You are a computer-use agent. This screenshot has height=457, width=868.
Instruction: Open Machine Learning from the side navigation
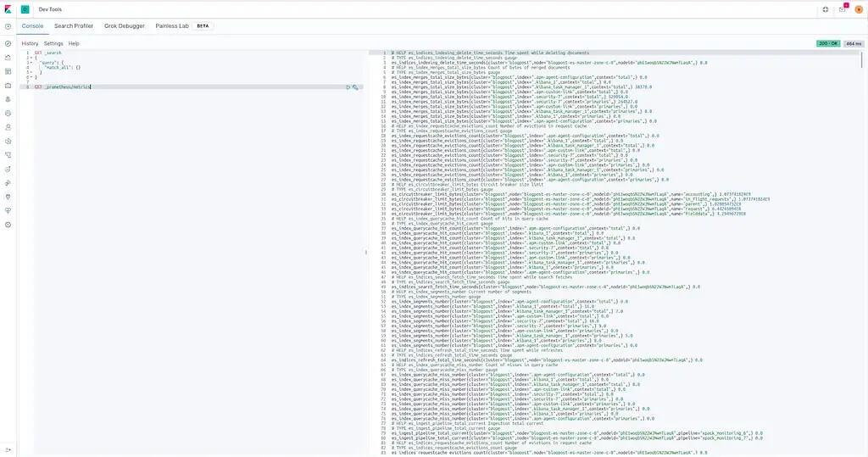(8, 113)
